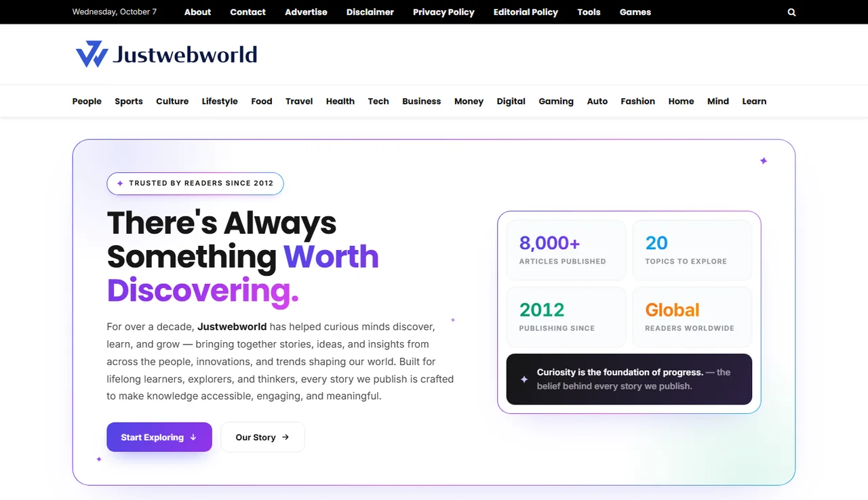Image resolution: width=868 pixels, height=500 pixels.
Task: Browse the Food category
Action: (x=261, y=102)
